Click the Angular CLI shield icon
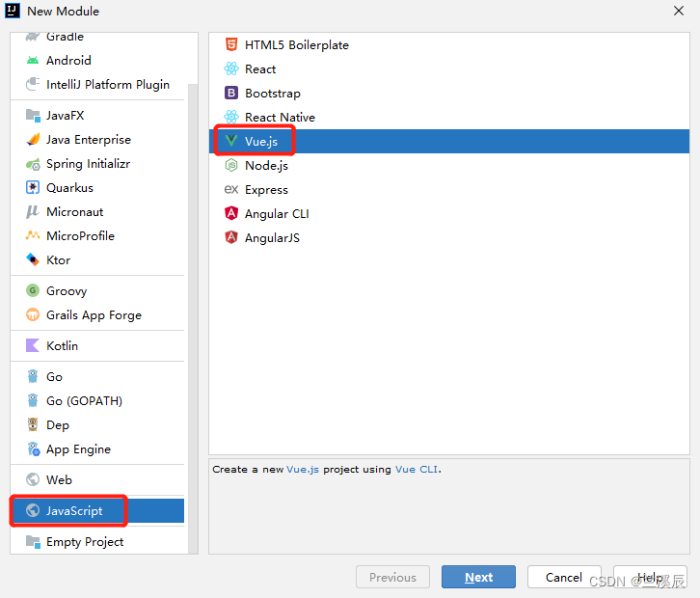This screenshot has height=598, width=700. point(231,213)
